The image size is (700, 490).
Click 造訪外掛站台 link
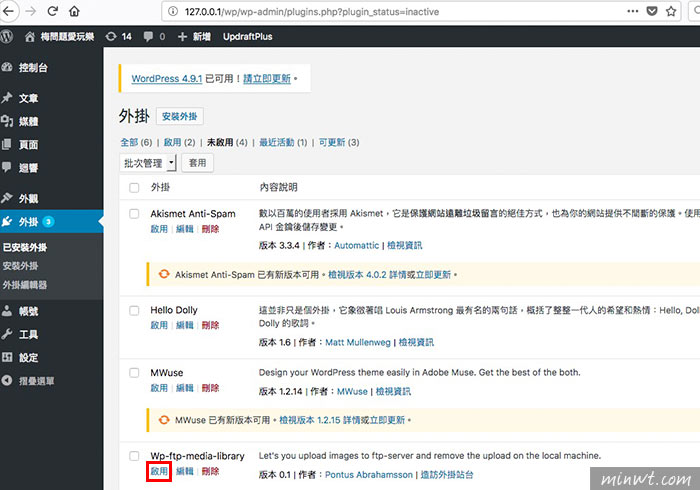tap(447, 475)
